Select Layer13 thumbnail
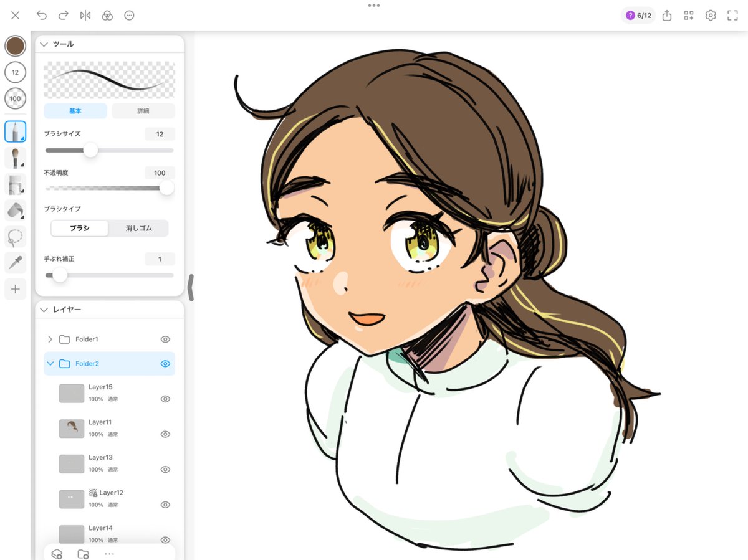This screenshot has width=748, height=560. click(72, 463)
